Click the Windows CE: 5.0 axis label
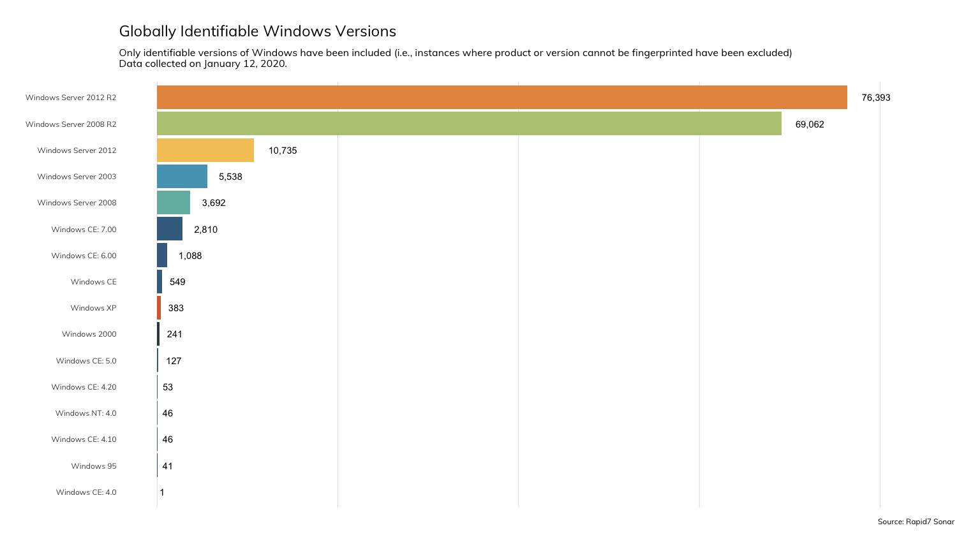This screenshot has height=551, width=980. click(x=85, y=361)
